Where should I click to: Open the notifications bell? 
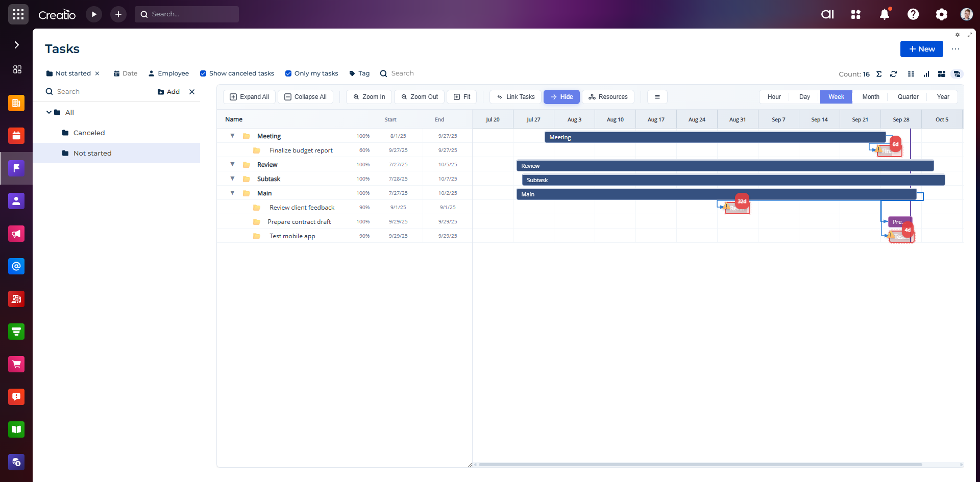tap(885, 14)
